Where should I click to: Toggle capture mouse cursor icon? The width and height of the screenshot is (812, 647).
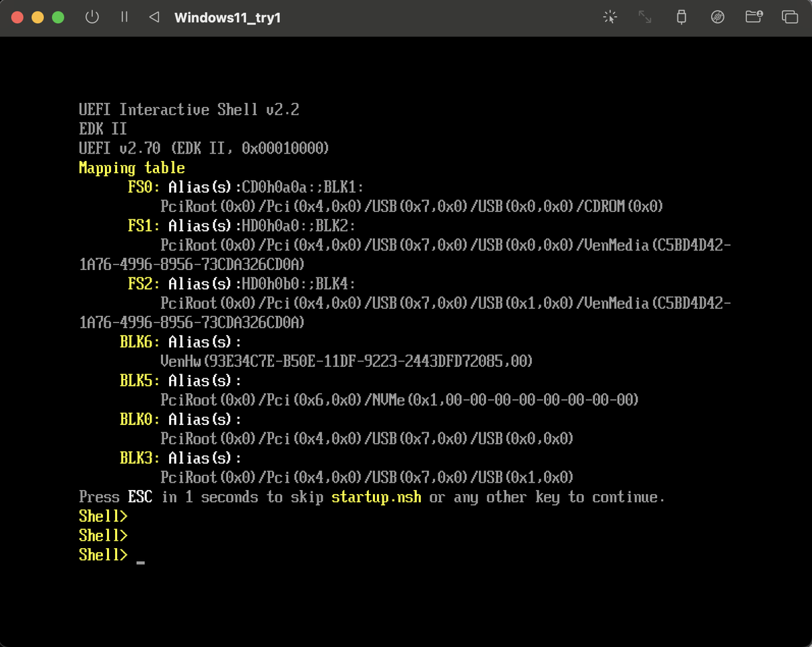point(610,17)
